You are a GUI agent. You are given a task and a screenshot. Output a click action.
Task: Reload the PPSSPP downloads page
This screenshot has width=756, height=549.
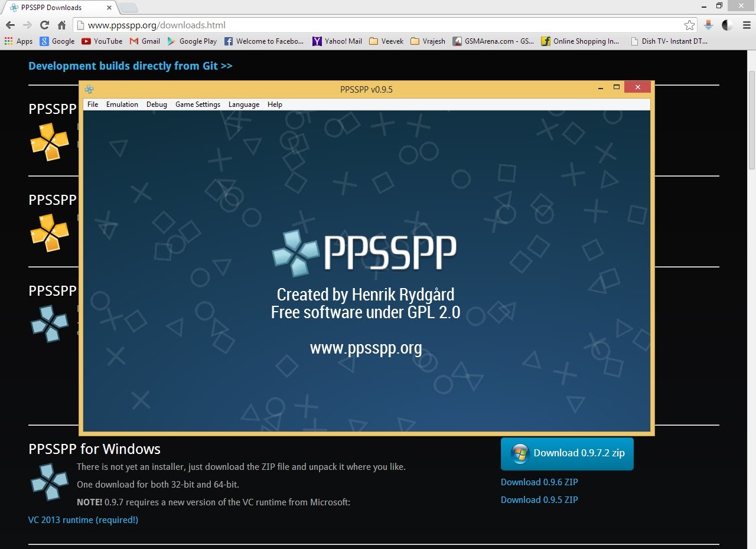coord(44,25)
